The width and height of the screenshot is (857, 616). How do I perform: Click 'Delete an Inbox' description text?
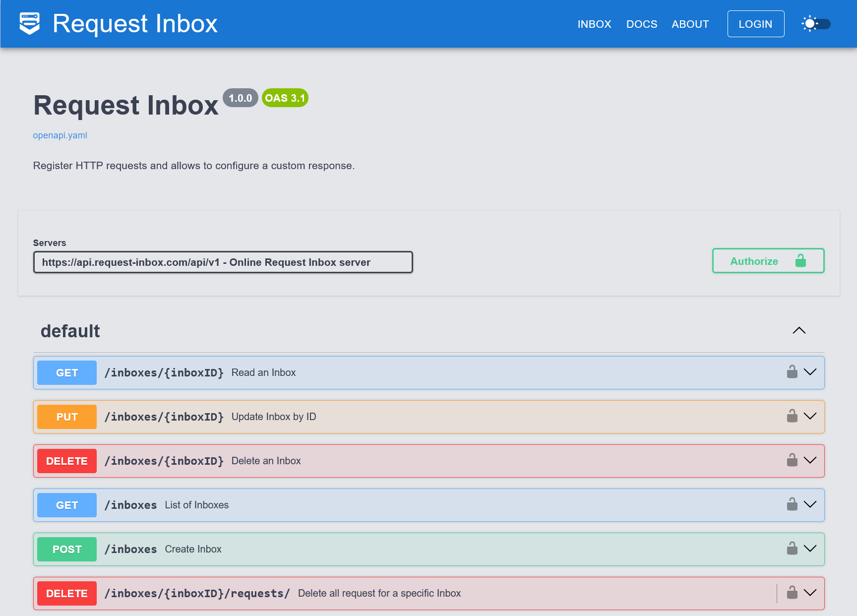(x=266, y=461)
